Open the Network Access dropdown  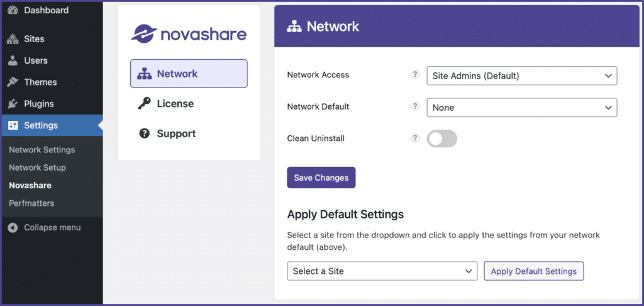click(x=522, y=76)
